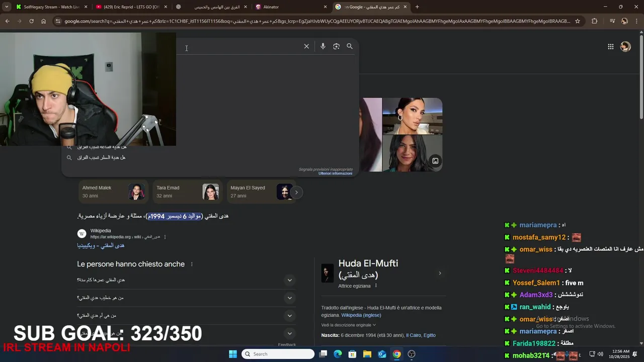This screenshot has width=644, height=362.
Task: Click the magnifier search submit icon
Action: (x=350, y=46)
